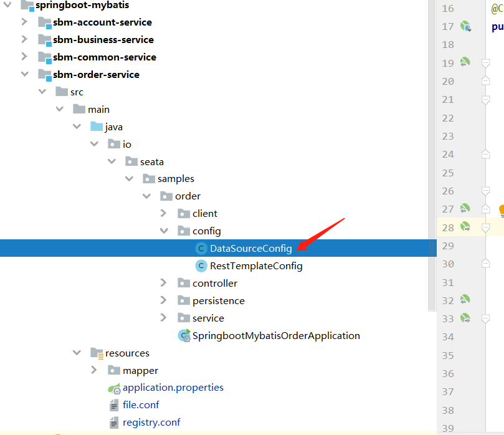Click the application.properties Spring config icon
Viewport: 504px width, 435px height.
click(114, 389)
